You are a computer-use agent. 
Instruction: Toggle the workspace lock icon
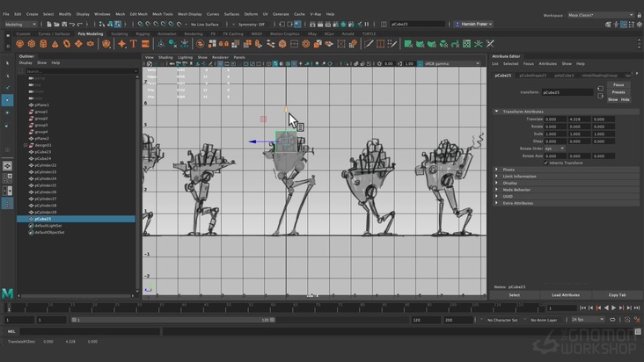tap(639, 15)
